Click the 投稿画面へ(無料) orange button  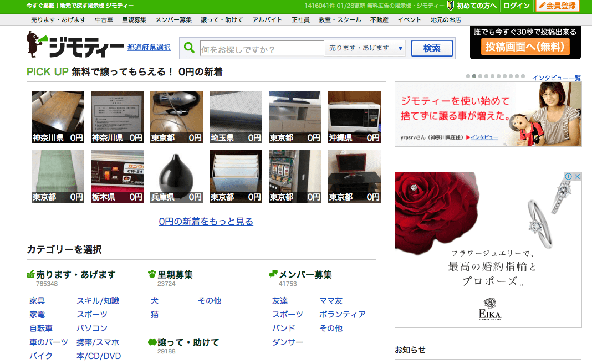point(525,47)
